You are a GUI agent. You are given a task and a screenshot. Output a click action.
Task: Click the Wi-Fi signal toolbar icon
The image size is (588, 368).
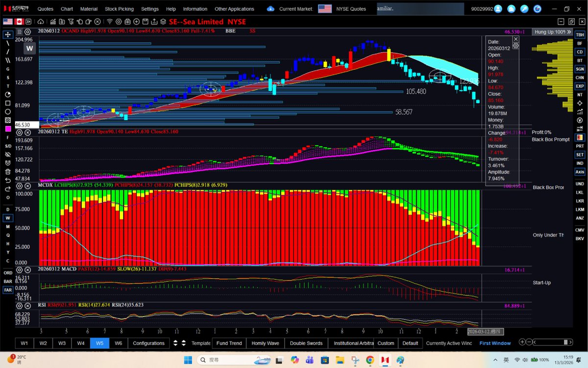point(110,22)
